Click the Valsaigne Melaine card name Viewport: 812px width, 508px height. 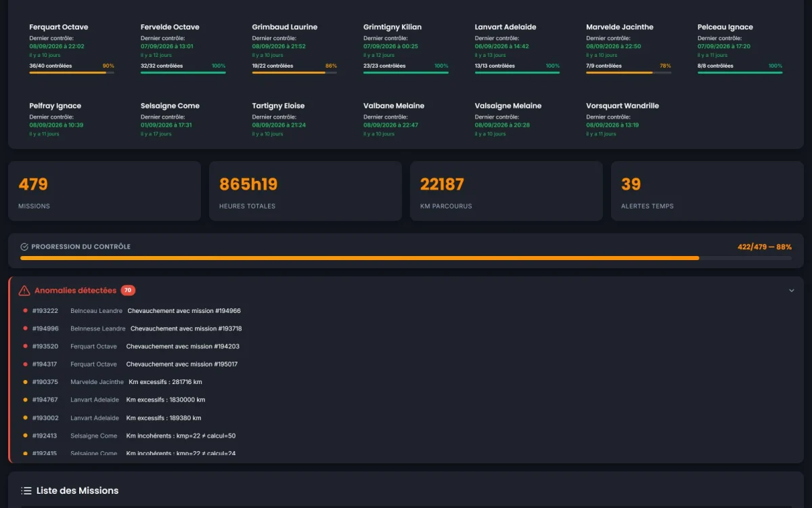(x=508, y=106)
